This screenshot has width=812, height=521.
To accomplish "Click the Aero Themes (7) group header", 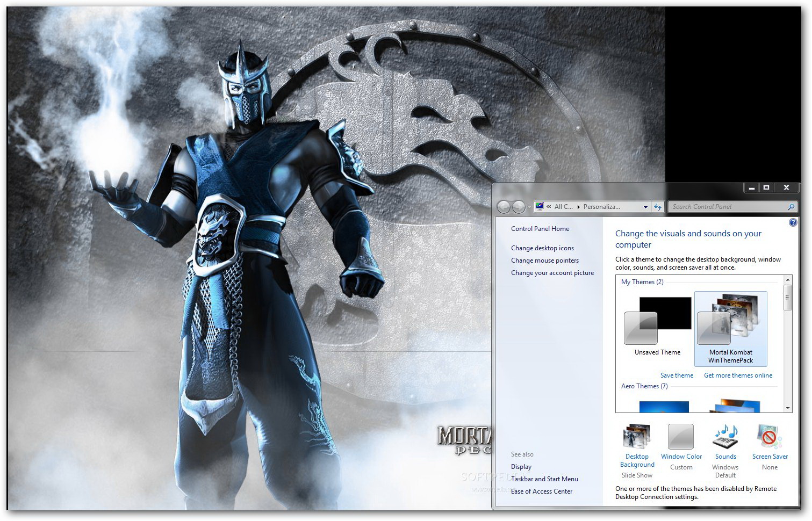I will pyautogui.click(x=644, y=386).
